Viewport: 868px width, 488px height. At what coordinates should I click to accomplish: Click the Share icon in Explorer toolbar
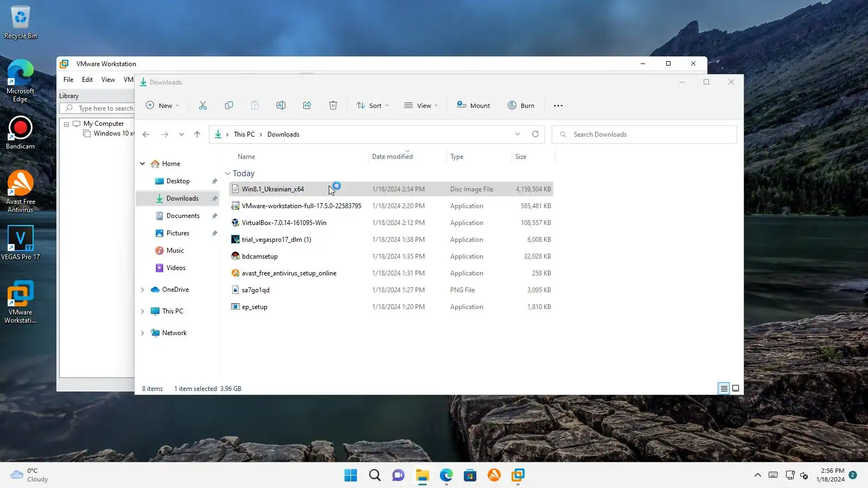[307, 105]
